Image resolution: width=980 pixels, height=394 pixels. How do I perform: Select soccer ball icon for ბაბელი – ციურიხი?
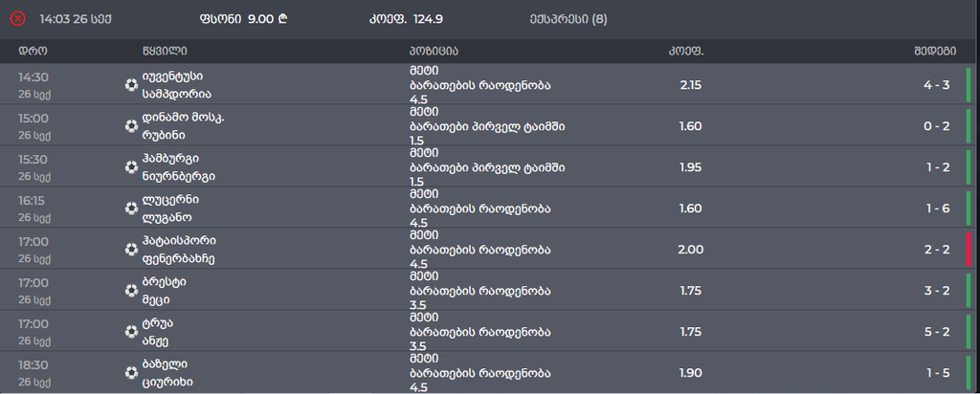tap(131, 373)
